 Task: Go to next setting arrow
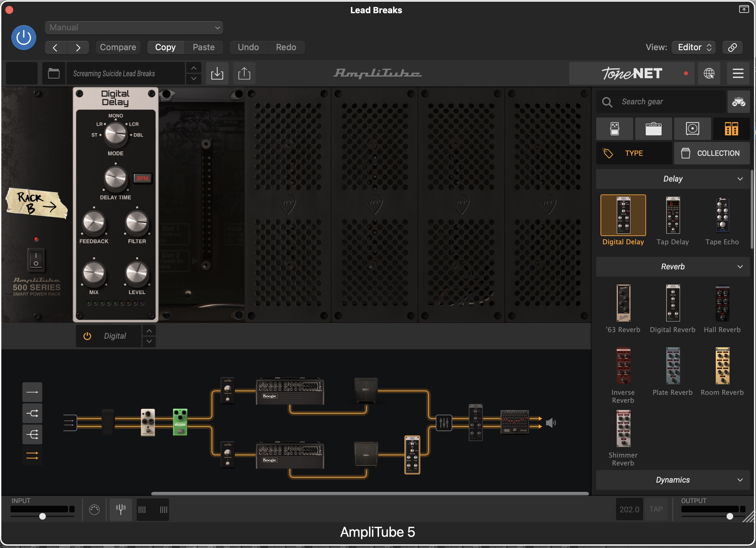coord(78,47)
